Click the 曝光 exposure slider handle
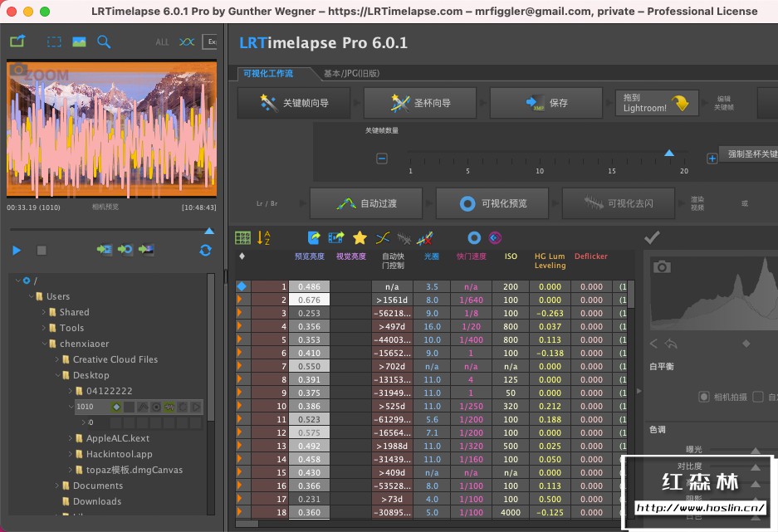 click(x=756, y=450)
